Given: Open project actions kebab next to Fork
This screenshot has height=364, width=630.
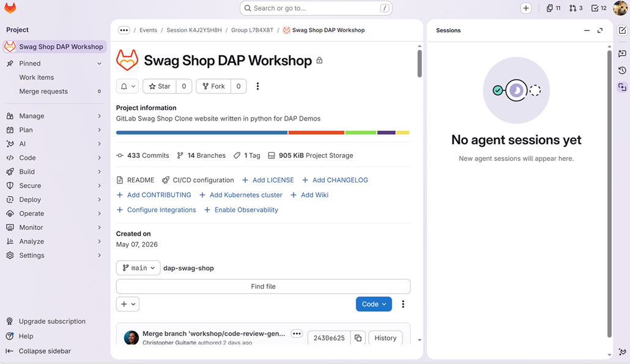Looking at the screenshot, I should pyautogui.click(x=258, y=86).
